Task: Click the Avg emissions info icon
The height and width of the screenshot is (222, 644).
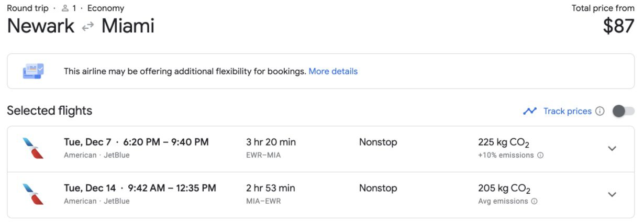Action: (x=534, y=201)
